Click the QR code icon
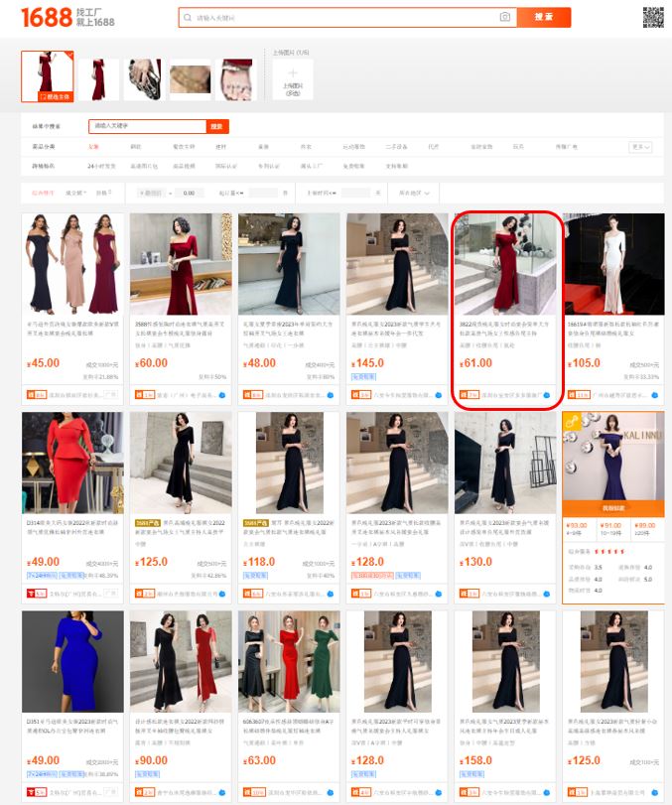The height and width of the screenshot is (805, 672). [x=653, y=17]
